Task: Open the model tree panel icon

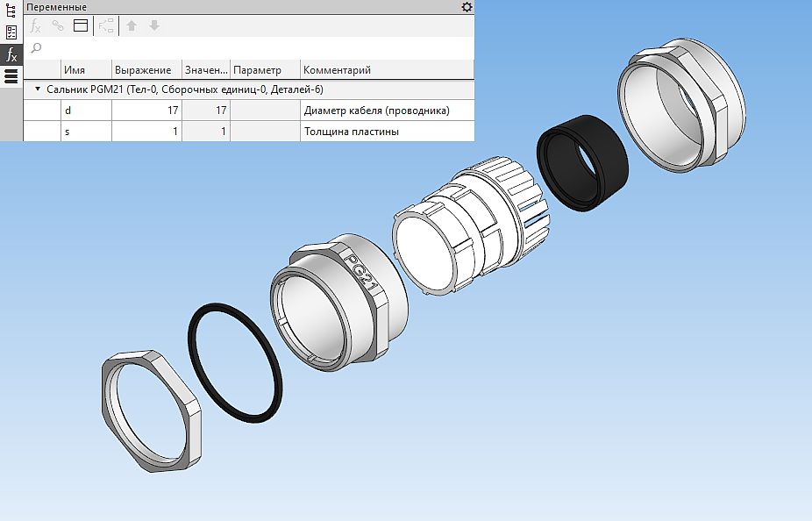Action: click(x=11, y=10)
